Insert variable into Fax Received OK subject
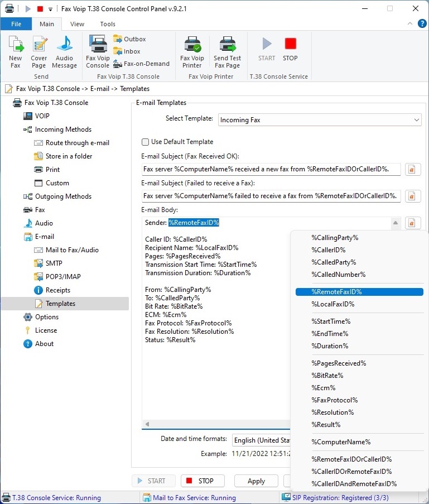 coord(412,169)
